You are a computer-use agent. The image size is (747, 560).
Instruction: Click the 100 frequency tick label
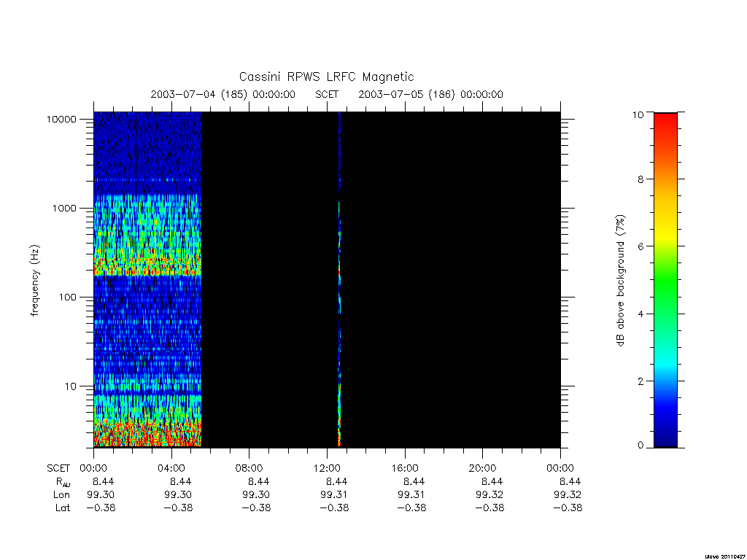67,297
